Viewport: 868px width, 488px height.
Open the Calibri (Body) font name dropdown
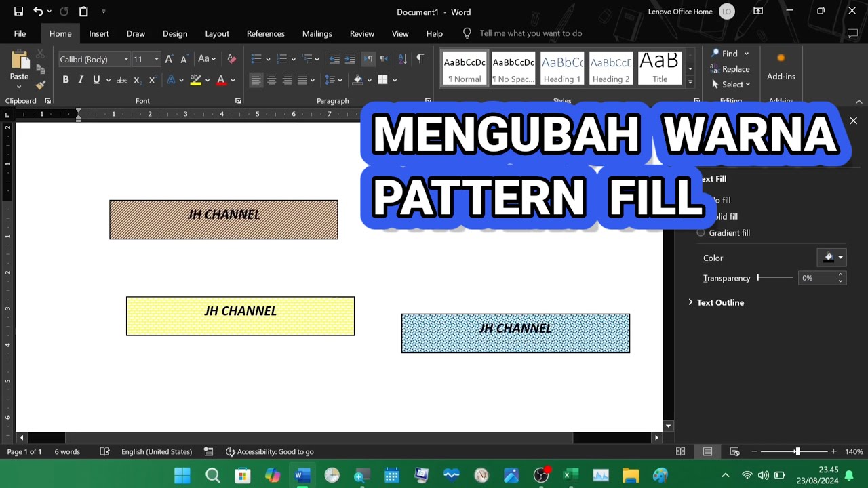point(126,60)
